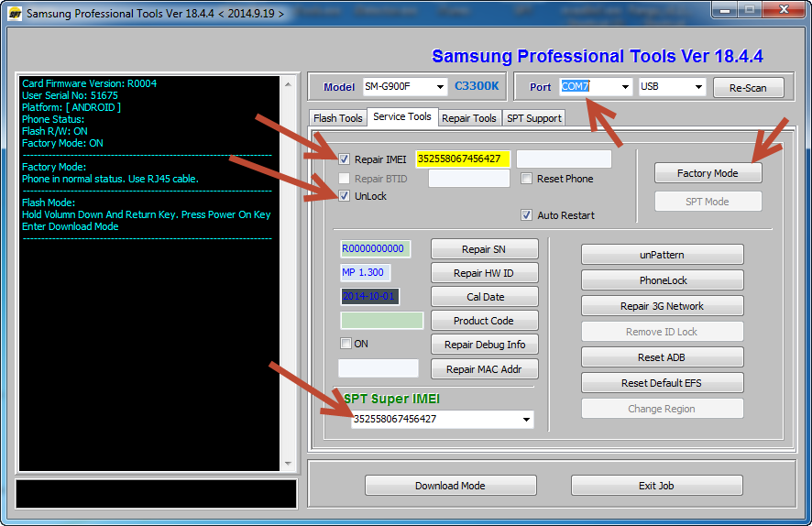Click the Remove ID Lock button
The image size is (812, 526).
[663, 332]
